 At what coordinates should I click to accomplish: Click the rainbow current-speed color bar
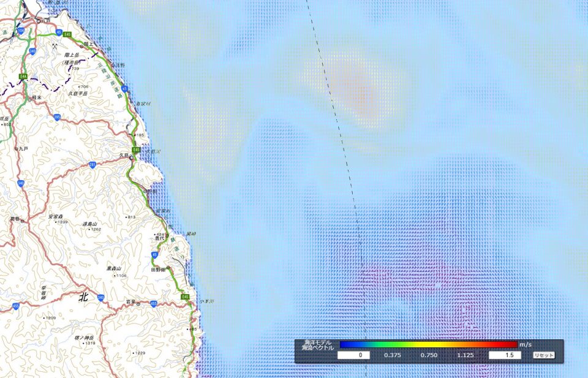(428, 345)
